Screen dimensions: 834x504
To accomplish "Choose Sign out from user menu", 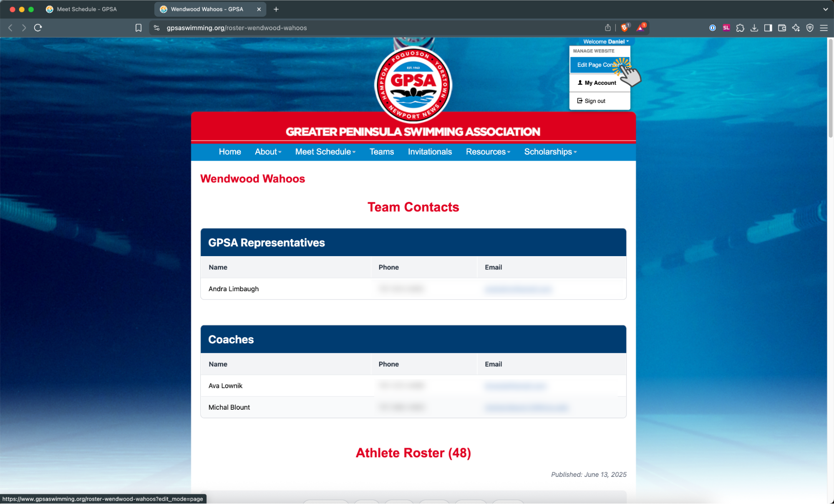I will 595,101.
